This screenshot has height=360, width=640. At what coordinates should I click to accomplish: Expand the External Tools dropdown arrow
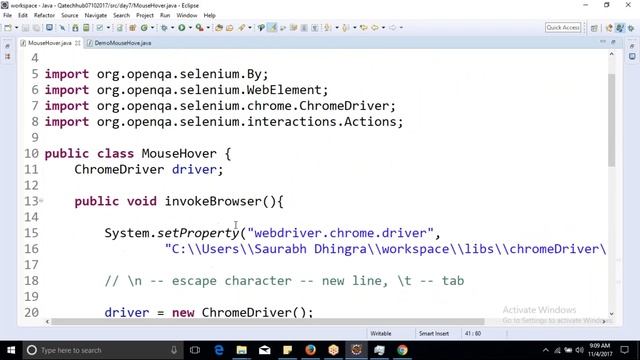pyautogui.click(x=208, y=28)
